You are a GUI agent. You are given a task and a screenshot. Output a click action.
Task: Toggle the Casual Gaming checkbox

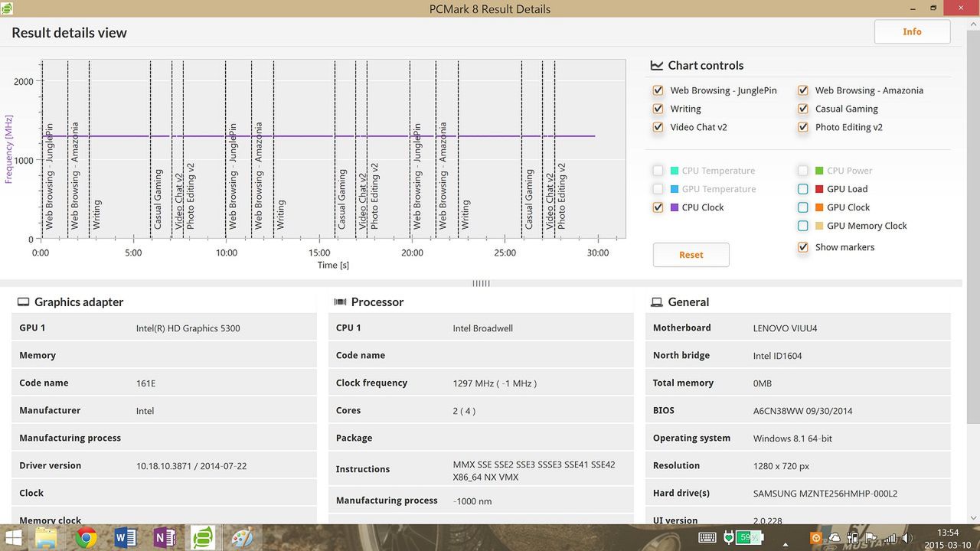(802, 109)
